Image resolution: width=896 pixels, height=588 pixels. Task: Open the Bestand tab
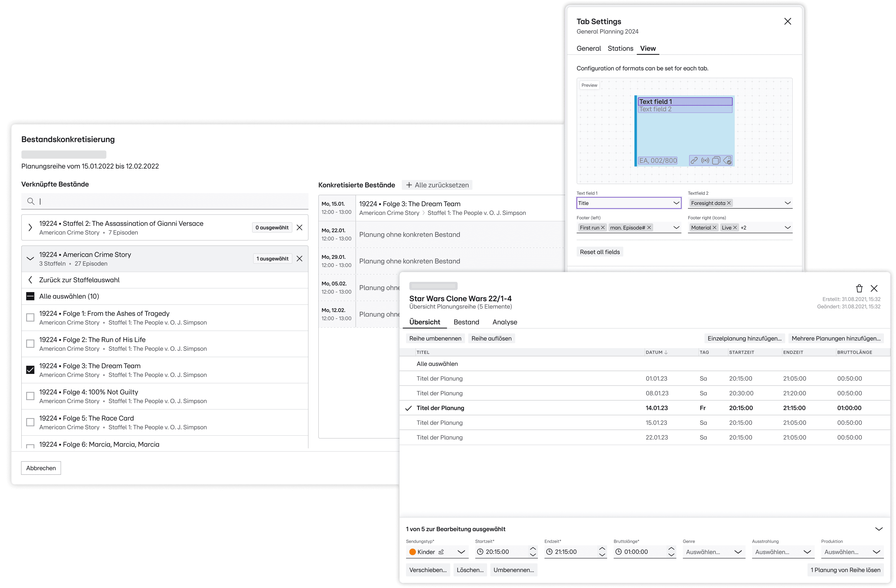tap(466, 322)
